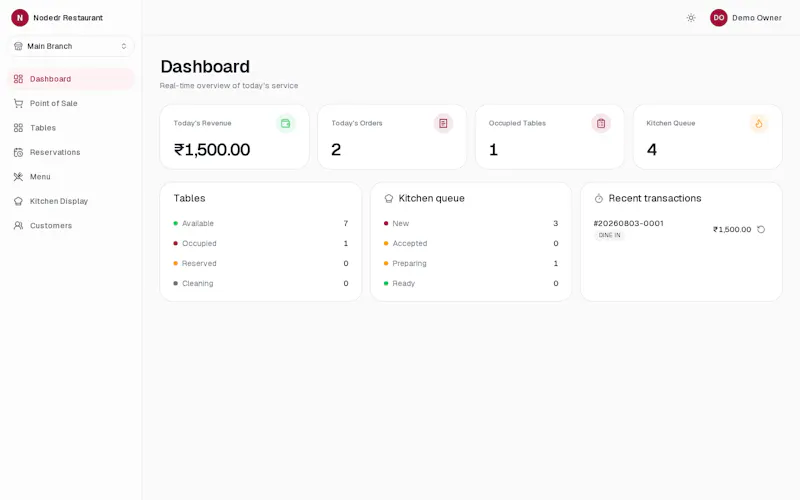Click the wallet icon on Today's Revenue card

coord(286,123)
